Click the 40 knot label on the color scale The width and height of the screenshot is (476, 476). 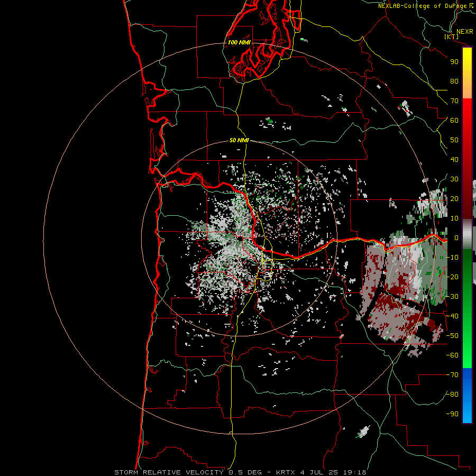click(x=454, y=160)
